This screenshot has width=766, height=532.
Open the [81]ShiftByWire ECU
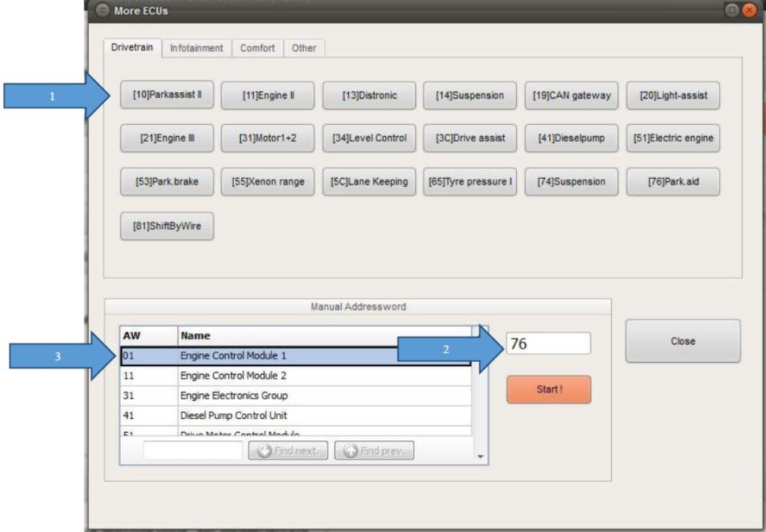click(168, 227)
